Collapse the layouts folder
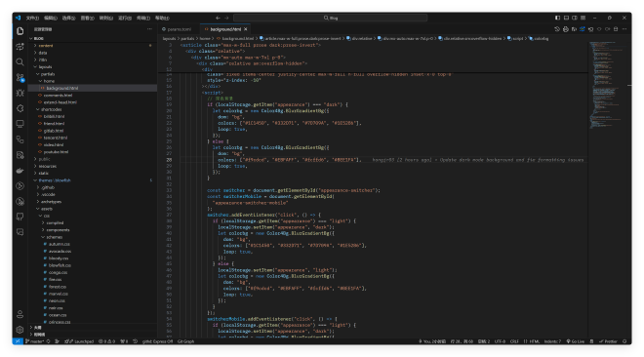Viewport: 644px width, 357px height. (93, 66)
